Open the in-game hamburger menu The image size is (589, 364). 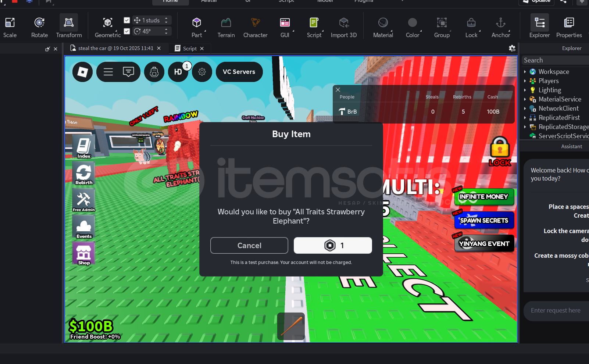click(108, 72)
